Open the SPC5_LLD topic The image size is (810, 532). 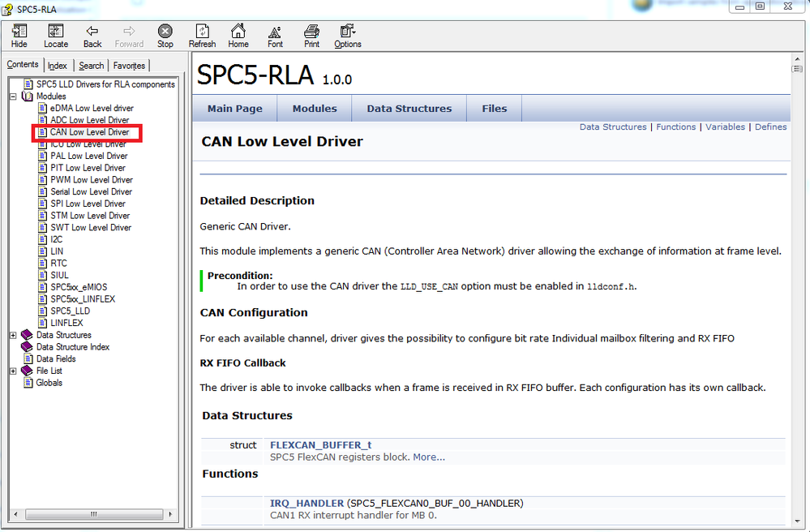(x=70, y=311)
